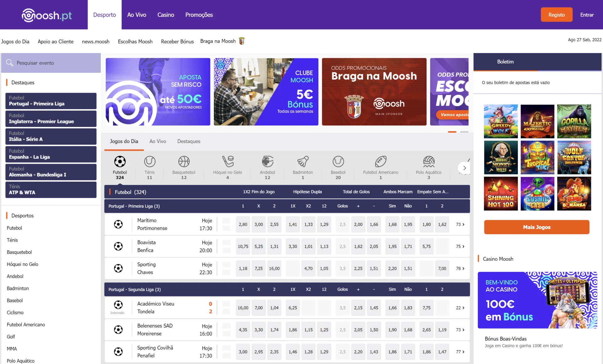Select the Basebol sport icon in the carousel
Viewport: 603px width, 364px height.
pos(338,162)
